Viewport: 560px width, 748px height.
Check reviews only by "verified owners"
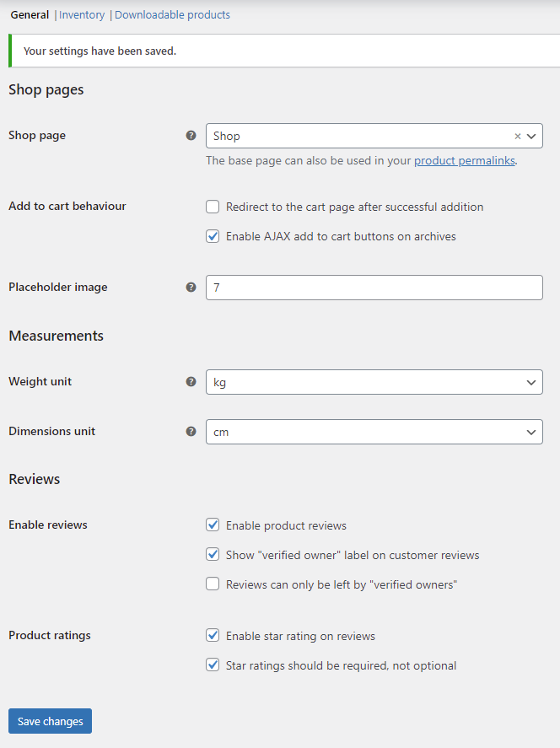click(x=213, y=584)
